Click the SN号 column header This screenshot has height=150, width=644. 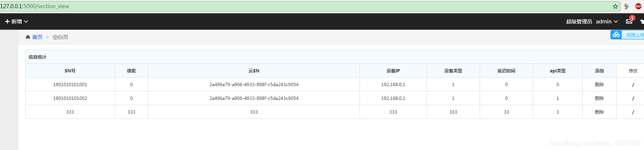pos(70,71)
